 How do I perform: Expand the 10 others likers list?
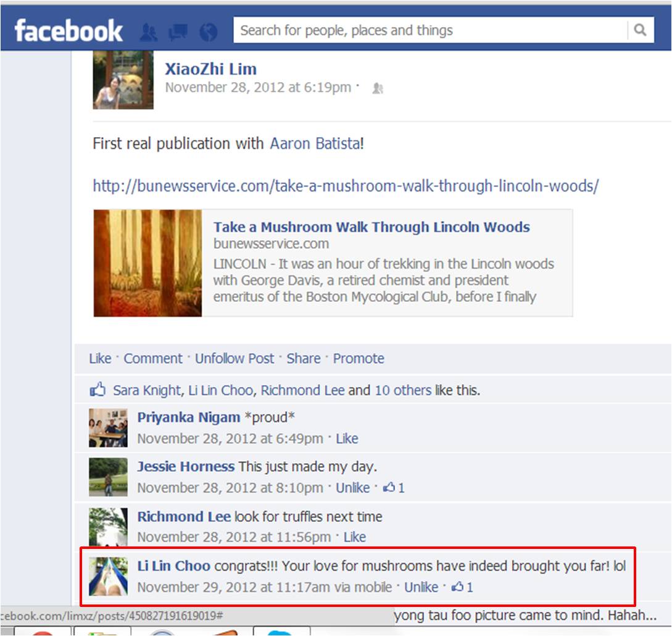point(403,390)
